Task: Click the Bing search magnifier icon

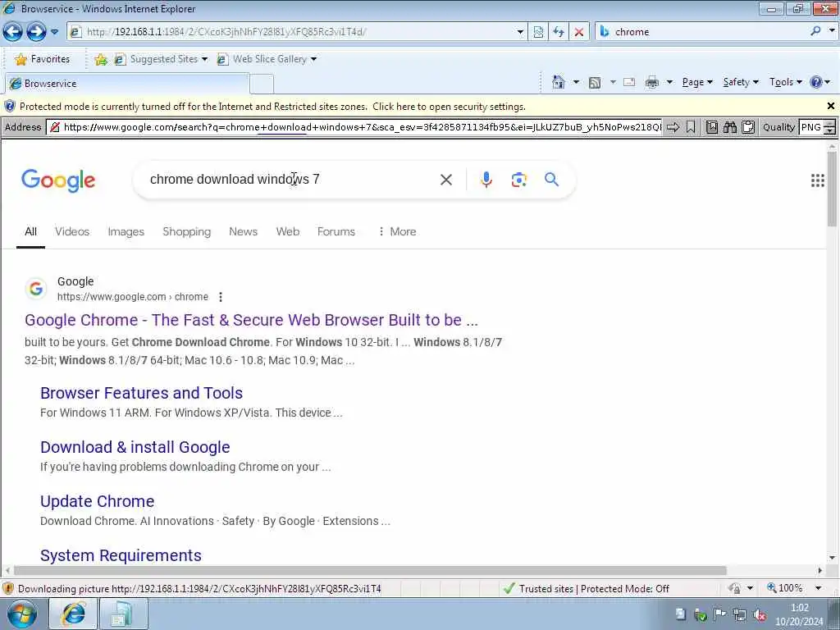Action: (815, 31)
